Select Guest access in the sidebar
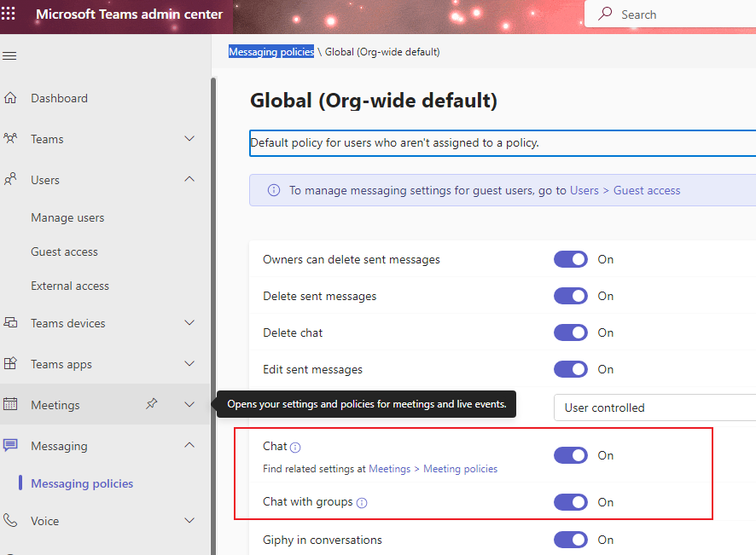Screen dimensions: 756x555 [x=64, y=251]
